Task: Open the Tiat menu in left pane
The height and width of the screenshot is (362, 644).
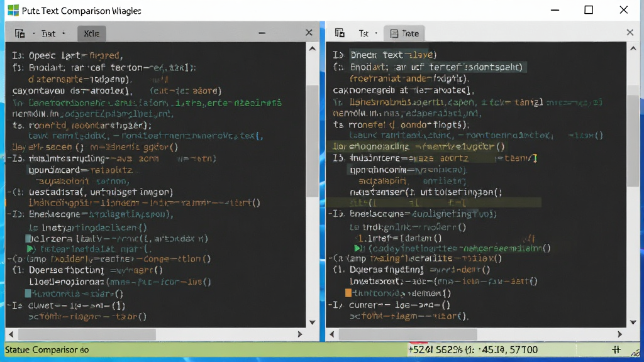Action: (48, 34)
